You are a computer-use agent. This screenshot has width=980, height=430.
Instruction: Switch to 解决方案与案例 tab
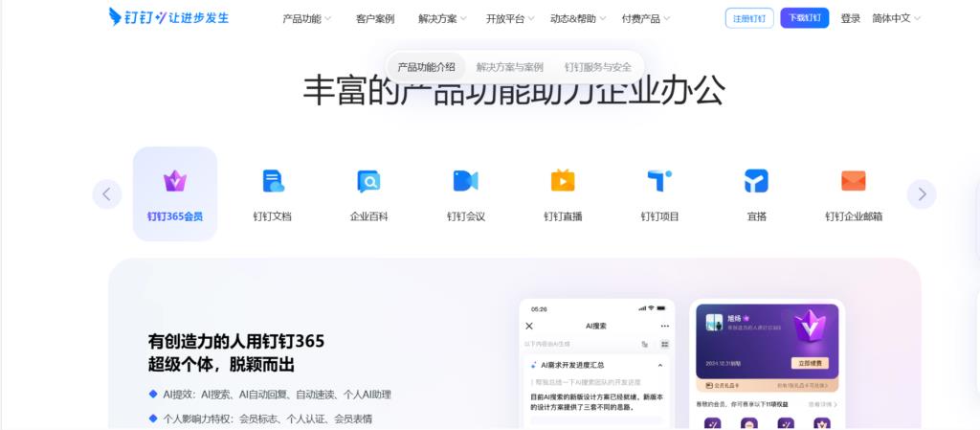point(509,67)
